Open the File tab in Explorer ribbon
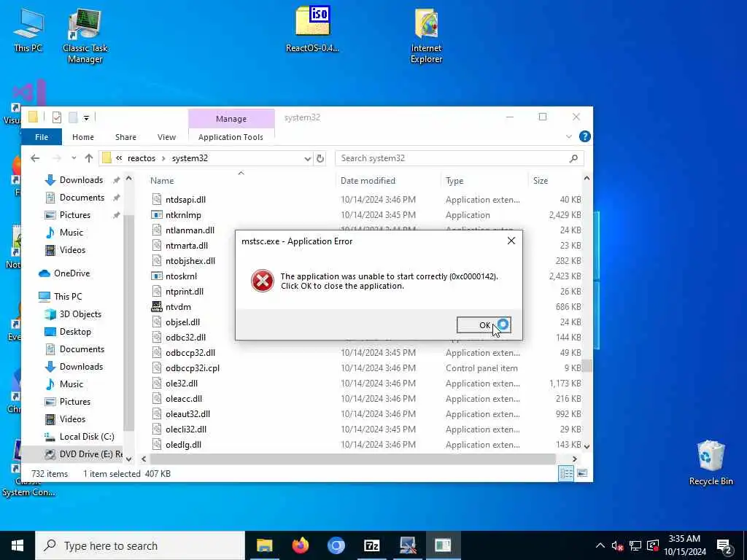Screen dimensions: 747x560 click(x=42, y=137)
